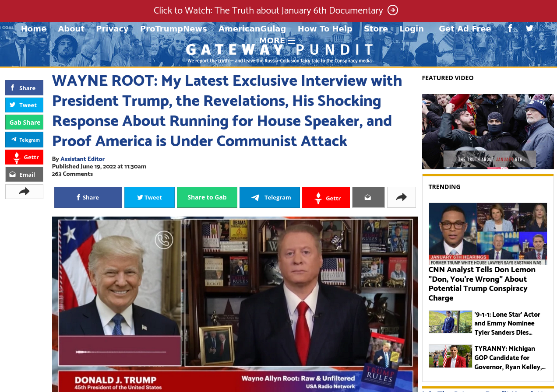
Task: Click the FEATURED VIDEO heading
Action: (448, 78)
